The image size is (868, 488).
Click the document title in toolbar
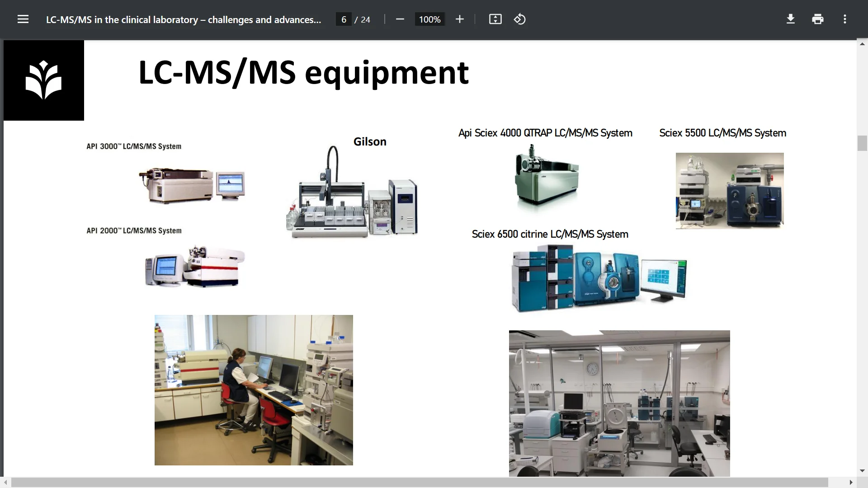point(184,19)
